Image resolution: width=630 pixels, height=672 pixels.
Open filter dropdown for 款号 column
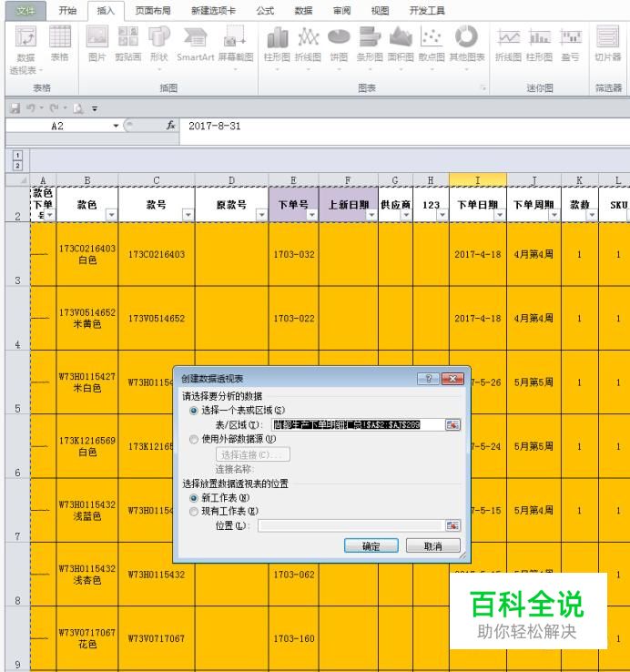(x=188, y=215)
